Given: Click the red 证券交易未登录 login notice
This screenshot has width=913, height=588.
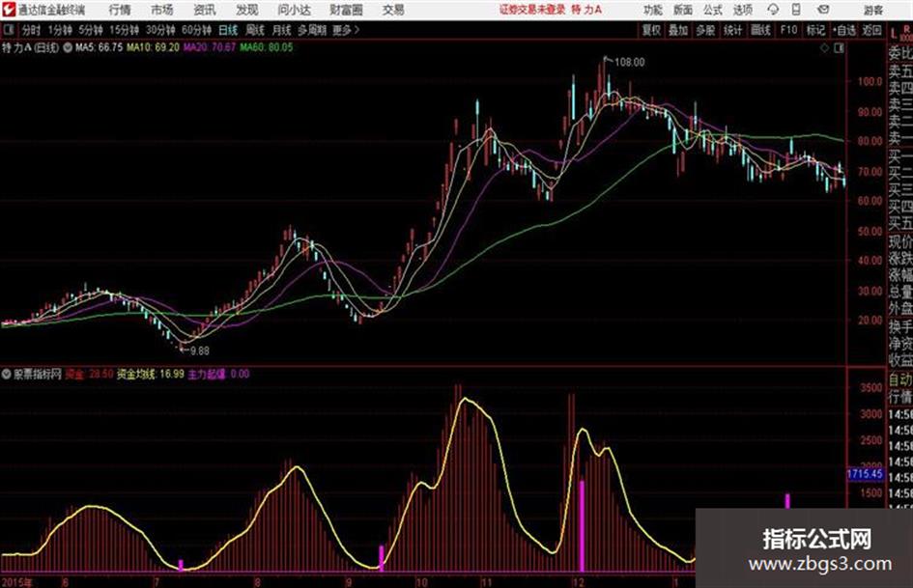Looking at the screenshot, I should [x=532, y=10].
